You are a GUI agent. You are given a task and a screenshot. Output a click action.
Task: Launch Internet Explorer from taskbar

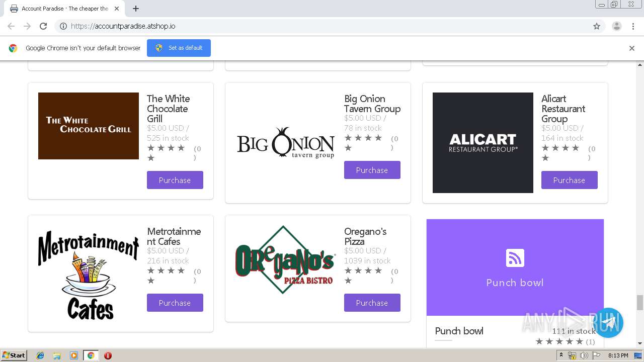pos(40,355)
